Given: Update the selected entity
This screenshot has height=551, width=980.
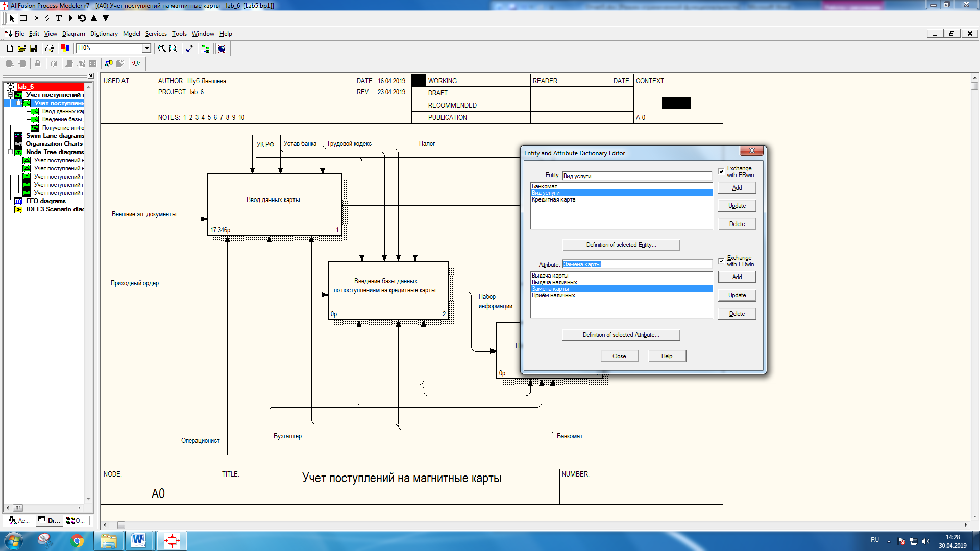Looking at the screenshot, I should 737,206.
